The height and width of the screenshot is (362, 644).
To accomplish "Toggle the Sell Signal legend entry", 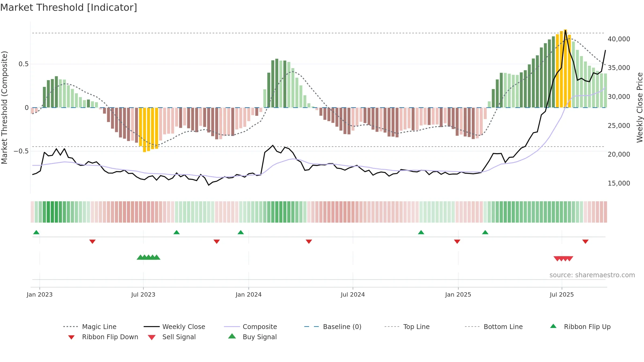I will [172, 337].
